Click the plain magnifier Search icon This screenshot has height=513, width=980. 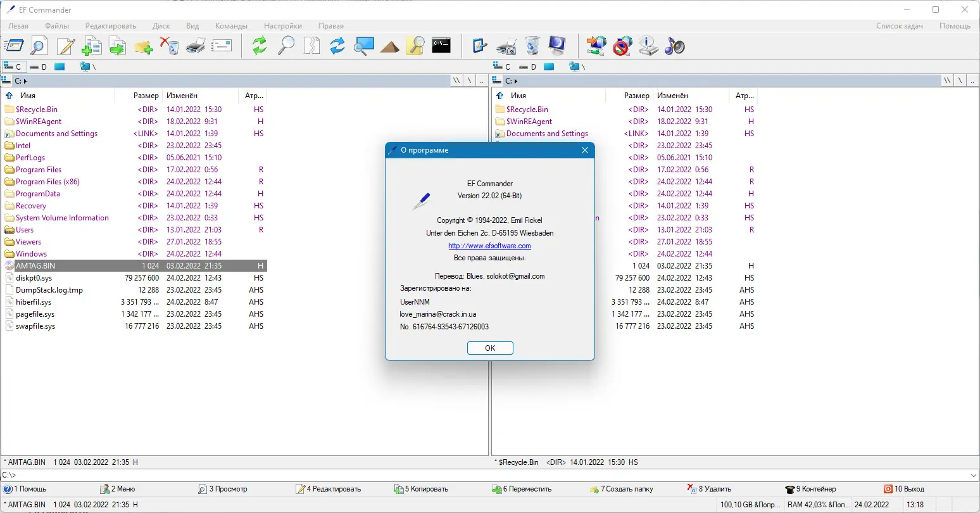tap(286, 46)
